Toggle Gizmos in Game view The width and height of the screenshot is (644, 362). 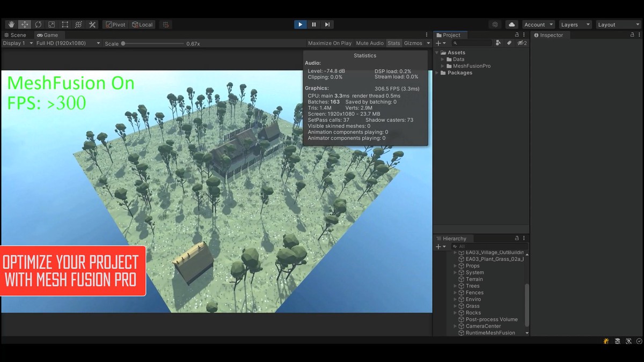(x=413, y=43)
